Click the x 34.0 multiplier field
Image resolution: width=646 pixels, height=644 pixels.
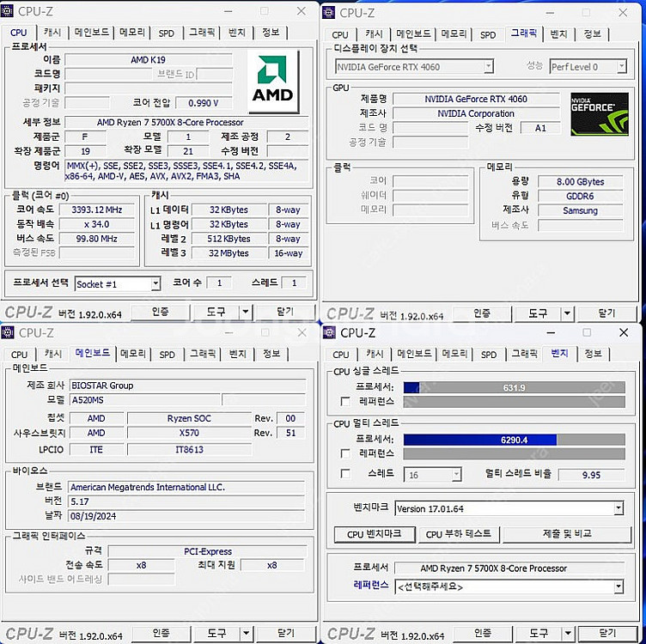pos(97,224)
